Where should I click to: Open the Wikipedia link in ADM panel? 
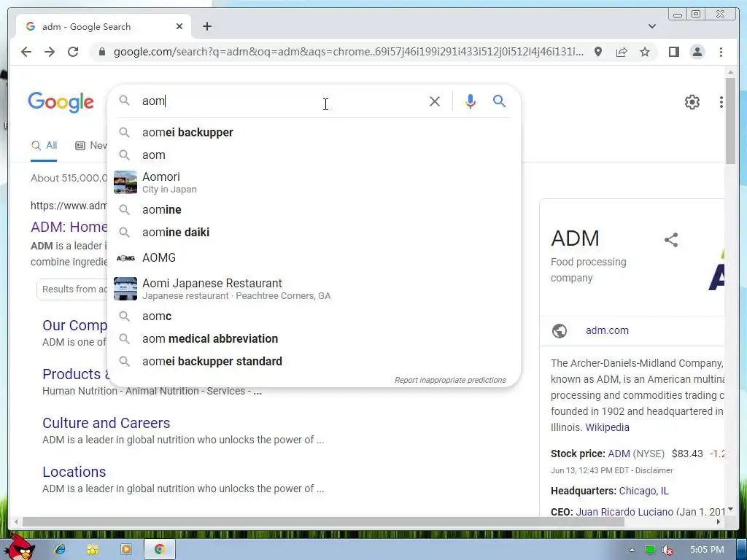[x=607, y=427]
